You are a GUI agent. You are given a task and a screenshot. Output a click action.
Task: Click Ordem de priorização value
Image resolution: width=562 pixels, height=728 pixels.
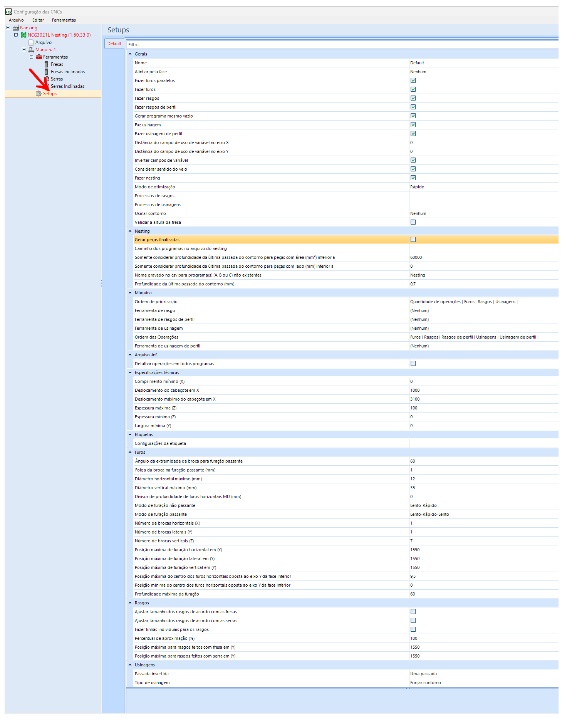464,302
